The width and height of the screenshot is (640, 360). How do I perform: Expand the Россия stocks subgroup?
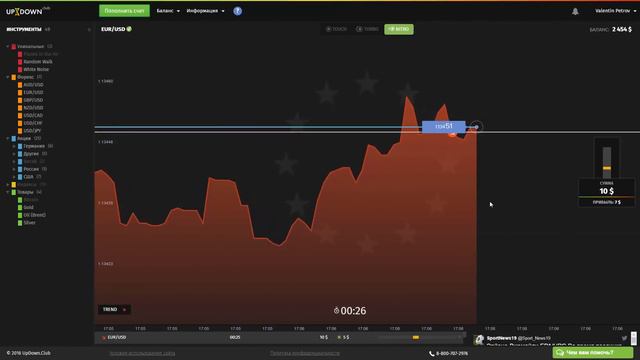click(x=14, y=169)
